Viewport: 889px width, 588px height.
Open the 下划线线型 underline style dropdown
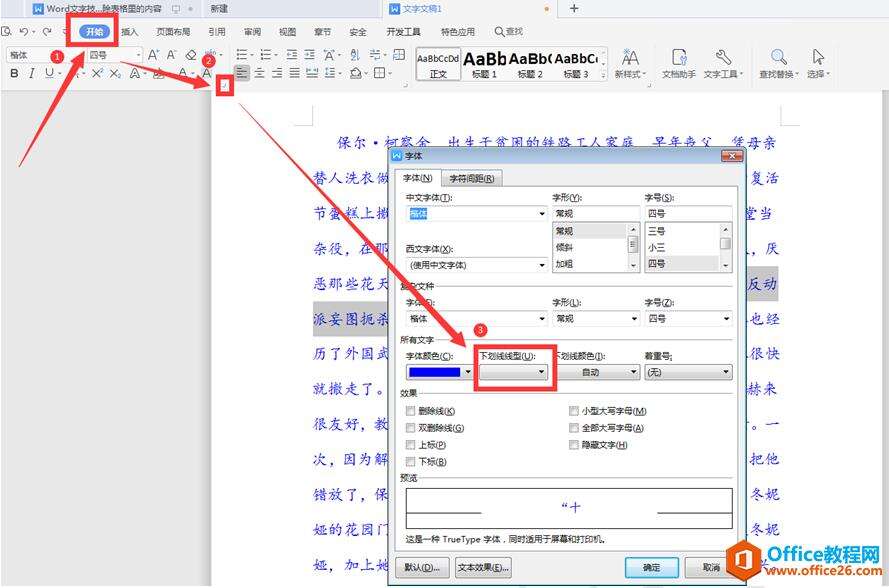click(514, 371)
